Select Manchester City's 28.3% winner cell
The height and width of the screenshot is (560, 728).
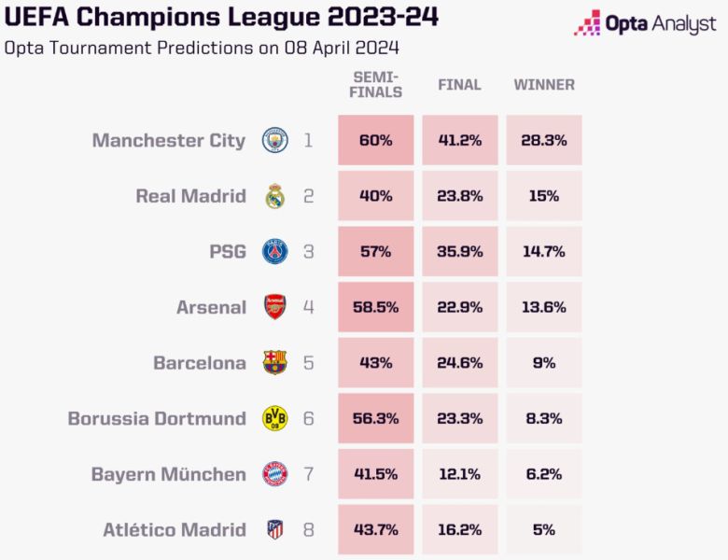pyautogui.click(x=544, y=141)
